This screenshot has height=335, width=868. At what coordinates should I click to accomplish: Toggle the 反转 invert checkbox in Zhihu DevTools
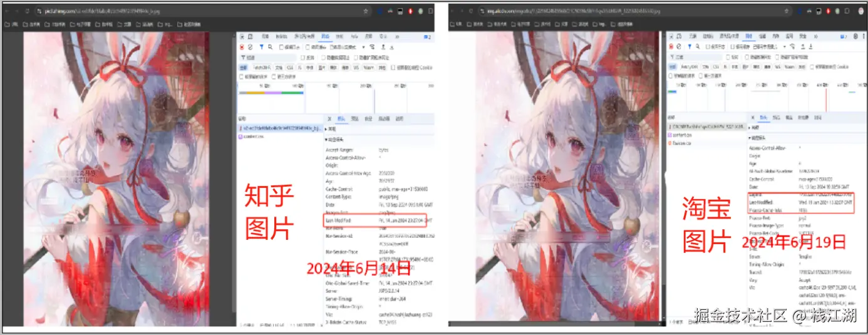tap(303, 58)
